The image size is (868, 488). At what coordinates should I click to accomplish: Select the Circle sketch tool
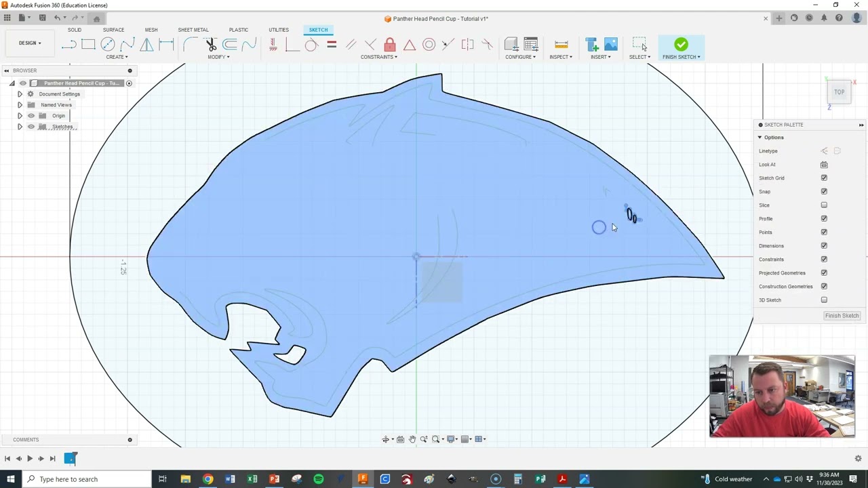click(108, 45)
